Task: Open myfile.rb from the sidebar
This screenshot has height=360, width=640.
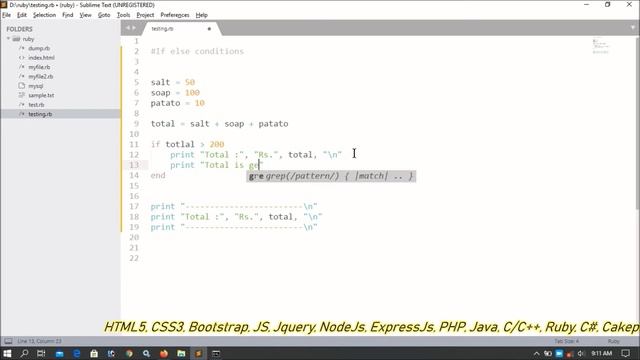Action: click(39, 67)
